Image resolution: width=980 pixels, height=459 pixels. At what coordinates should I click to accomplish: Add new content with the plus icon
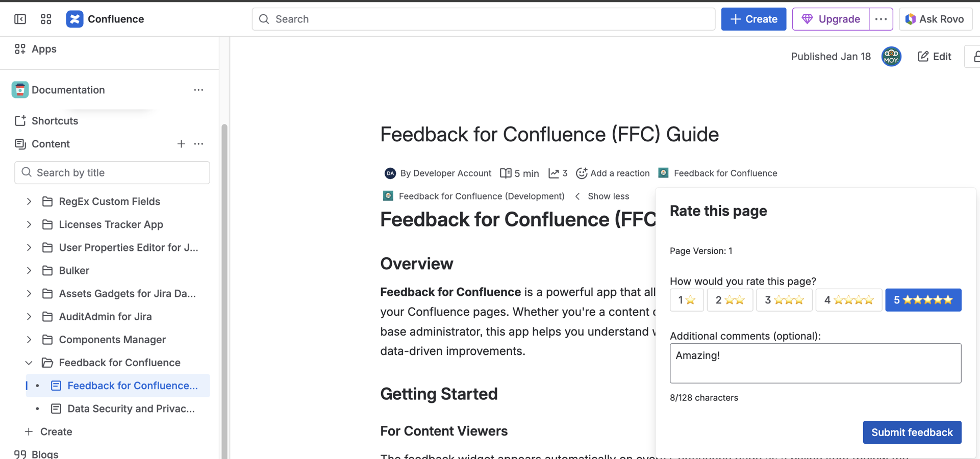pyautogui.click(x=182, y=144)
